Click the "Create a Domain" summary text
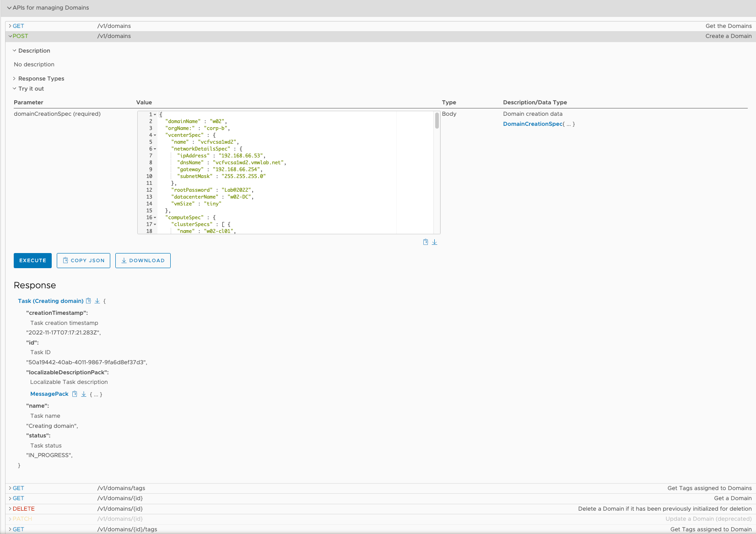756x534 pixels. [x=729, y=36]
